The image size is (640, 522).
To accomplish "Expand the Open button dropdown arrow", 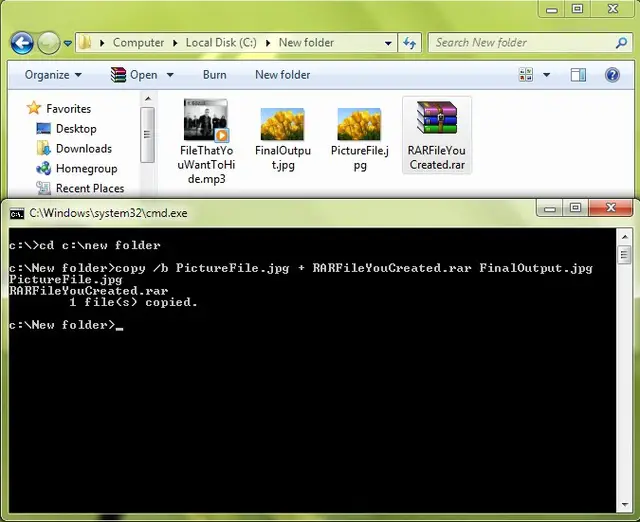I will (x=170, y=75).
